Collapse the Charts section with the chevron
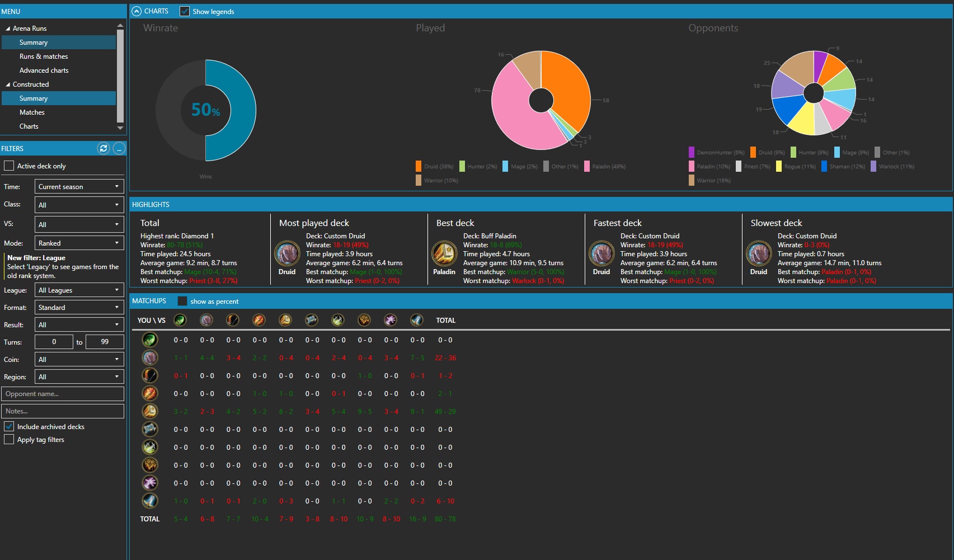The image size is (954, 560). (137, 11)
